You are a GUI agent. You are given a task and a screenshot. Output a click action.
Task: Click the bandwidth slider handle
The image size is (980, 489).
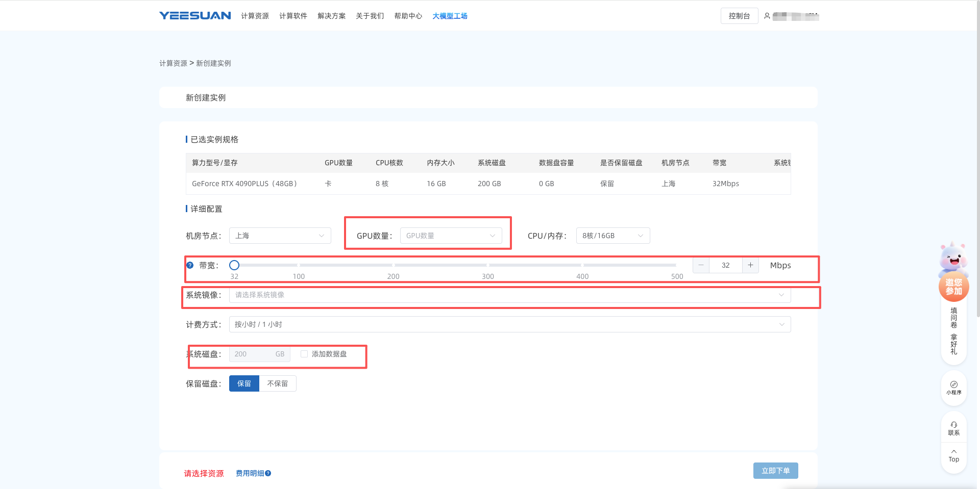pos(234,265)
